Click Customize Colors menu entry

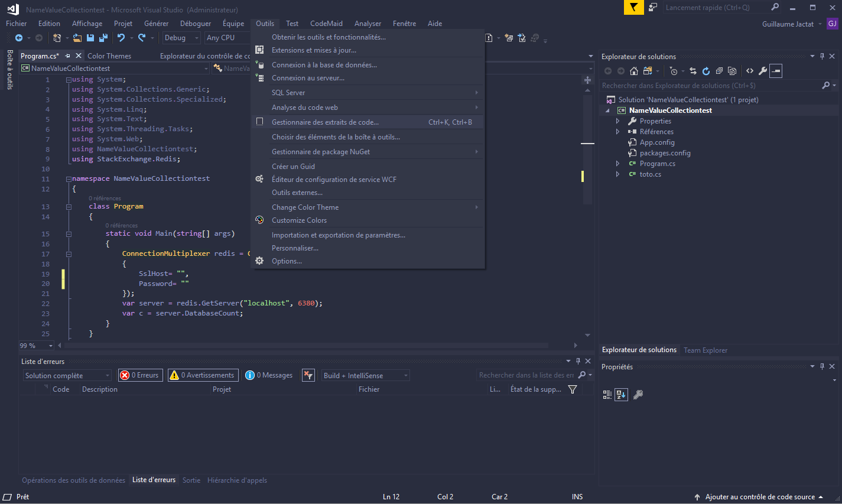299,220
